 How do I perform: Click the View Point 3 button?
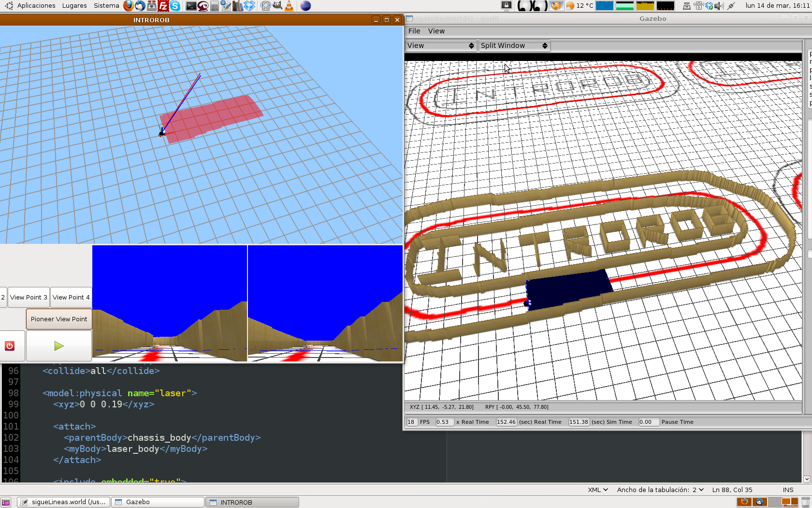(x=29, y=298)
